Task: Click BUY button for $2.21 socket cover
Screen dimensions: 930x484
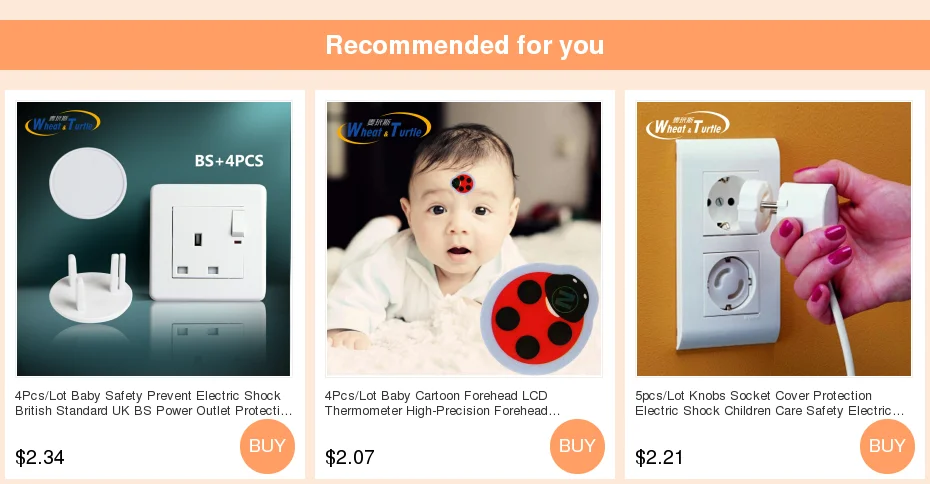Action: [887, 446]
